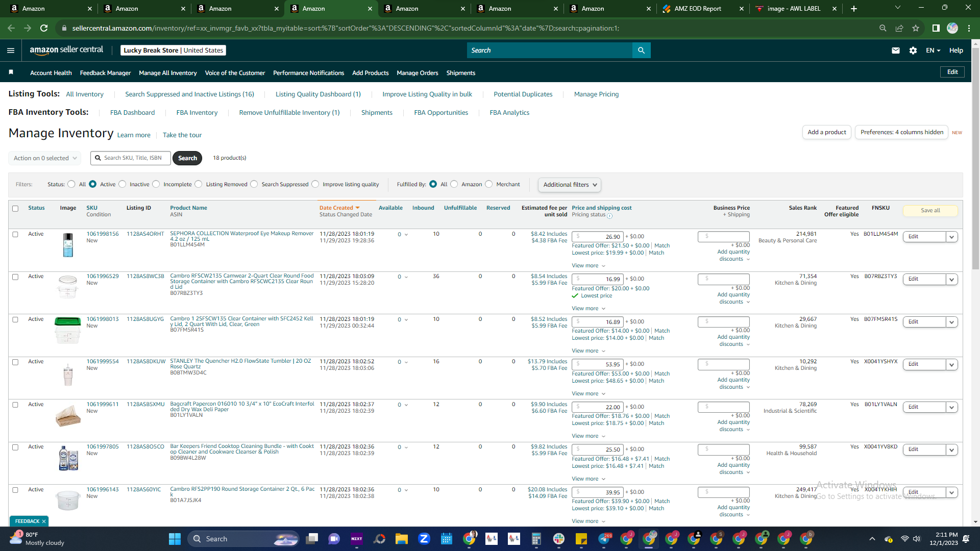Click the search magnifier button in header

coord(641,51)
